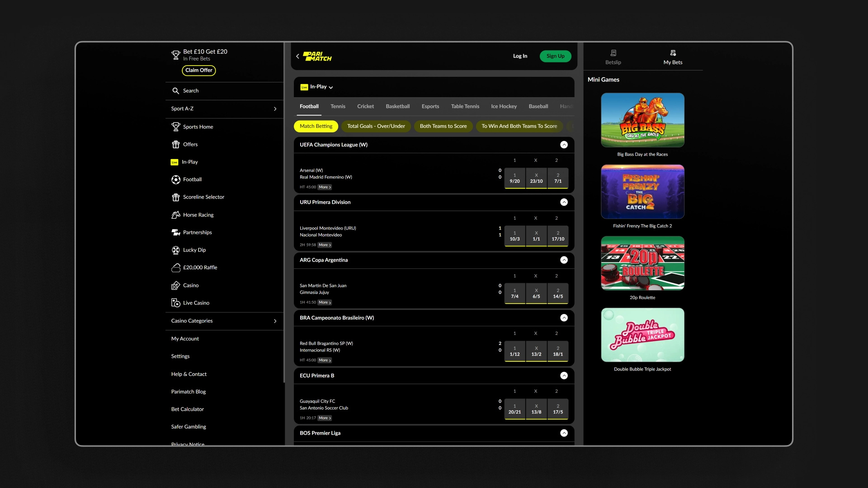Switch to the Esports tab

pyautogui.click(x=430, y=107)
